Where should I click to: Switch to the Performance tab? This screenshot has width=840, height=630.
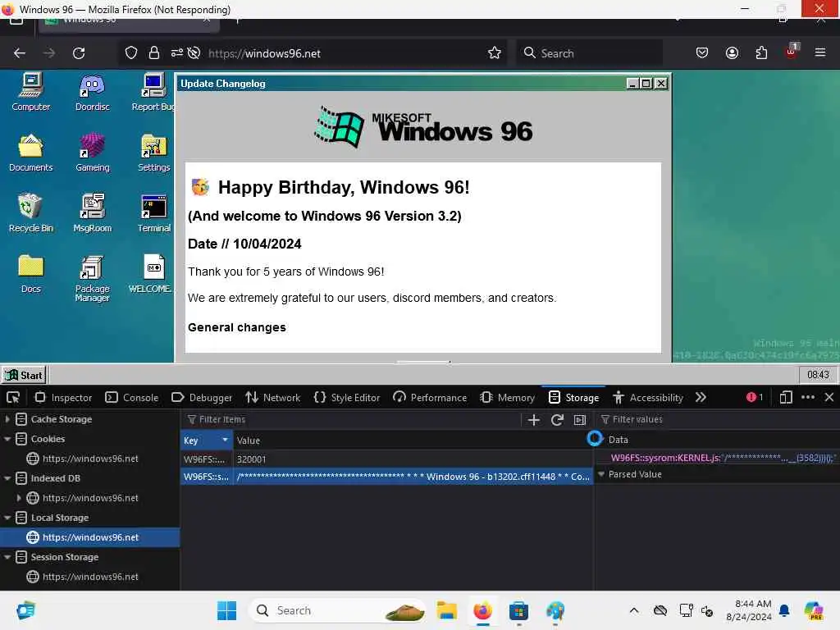click(x=430, y=398)
